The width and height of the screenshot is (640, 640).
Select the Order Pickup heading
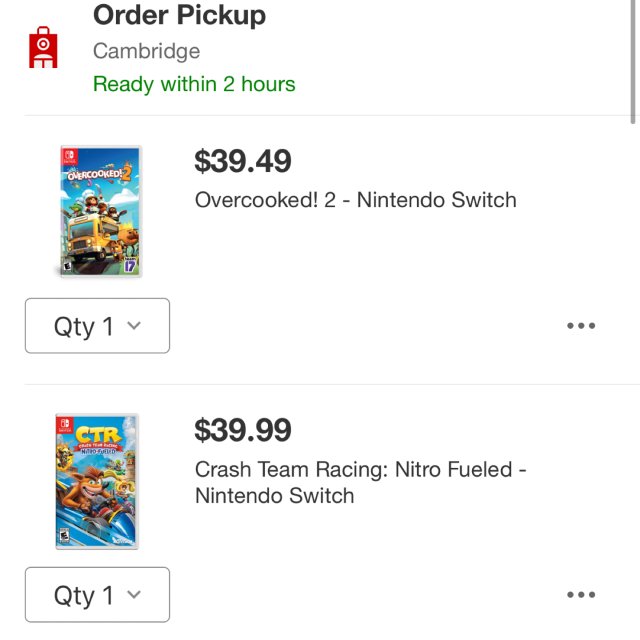pyautogui.click(x=179, y=16)
